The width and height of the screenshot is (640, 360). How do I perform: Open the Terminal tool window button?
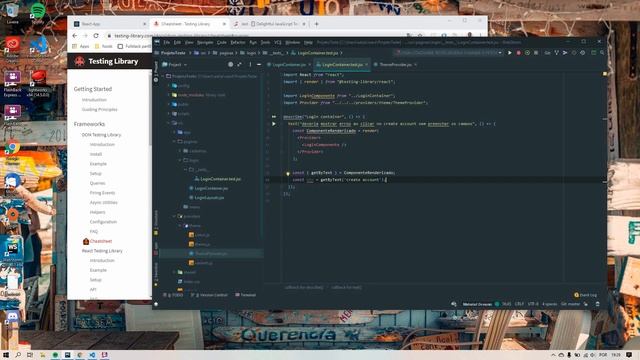[246, 295]
